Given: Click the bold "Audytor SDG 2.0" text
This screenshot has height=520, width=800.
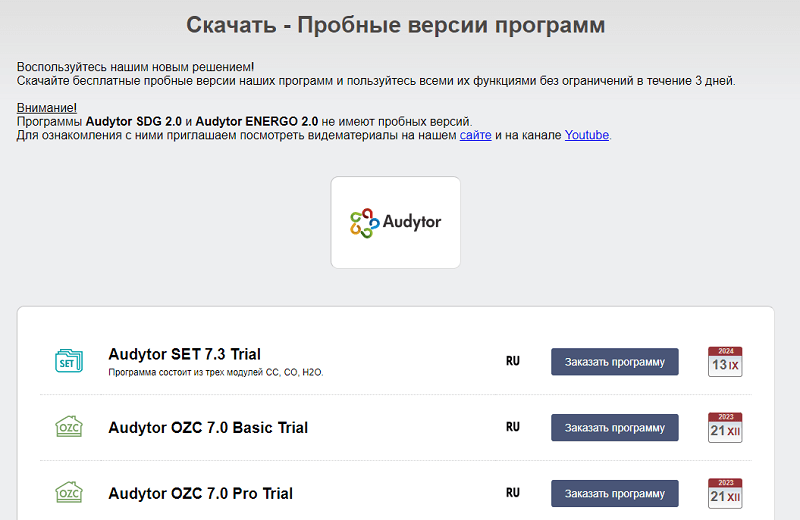Looking at the screenshot, I should tap(134, 121).
